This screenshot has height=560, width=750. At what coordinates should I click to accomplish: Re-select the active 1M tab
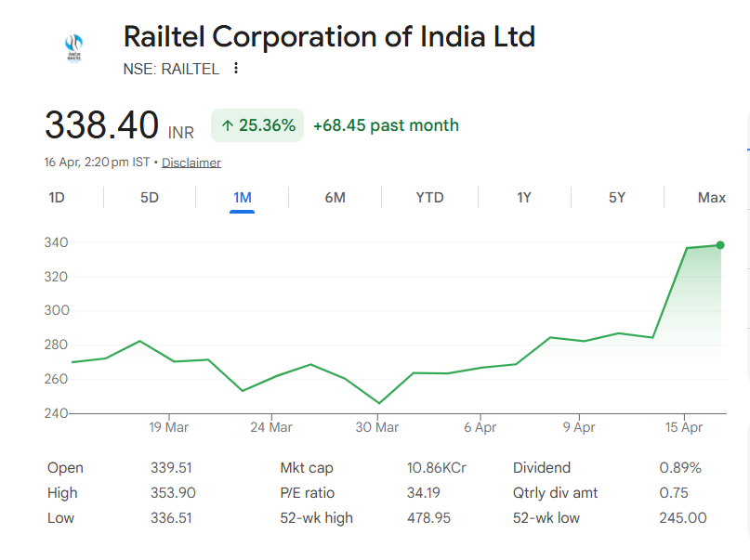point(242,197)
